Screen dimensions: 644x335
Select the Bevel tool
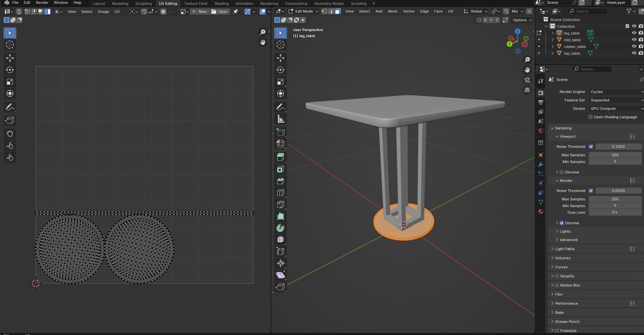280,181
